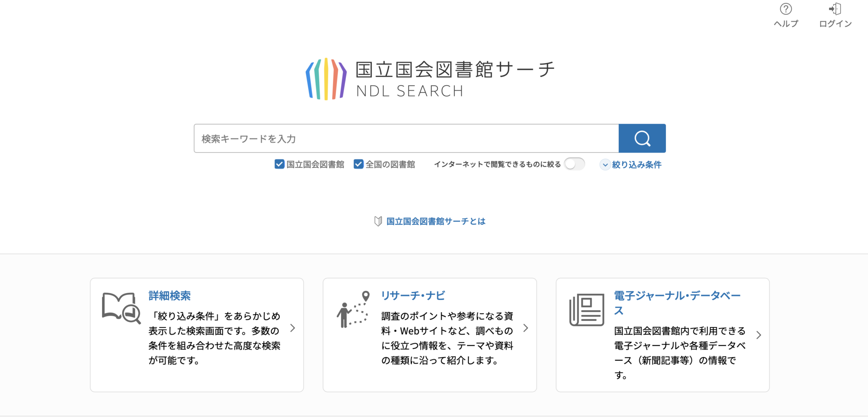Expand the 絞り込み条件 options
868x417 pixels.
click(x=631, y=164)
